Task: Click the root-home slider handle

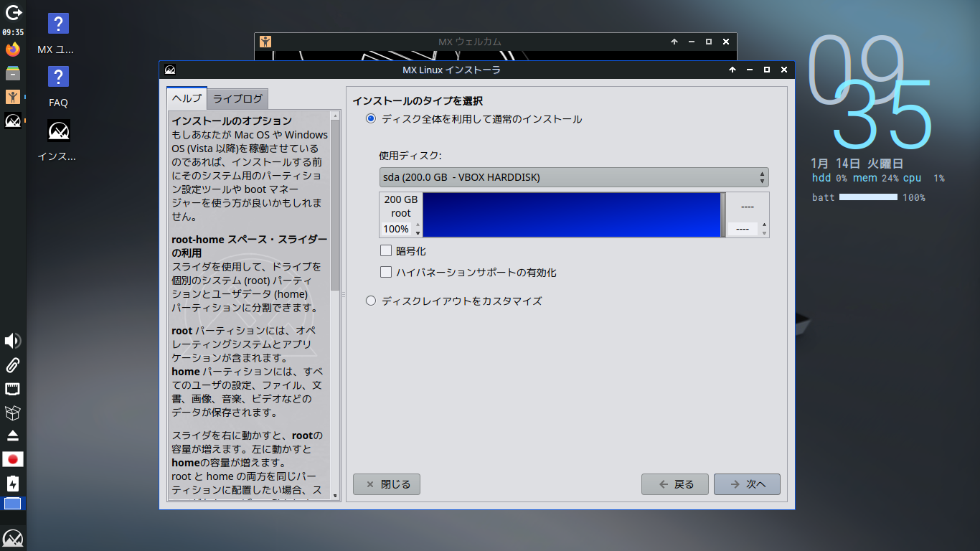Action: click(723, 215)
